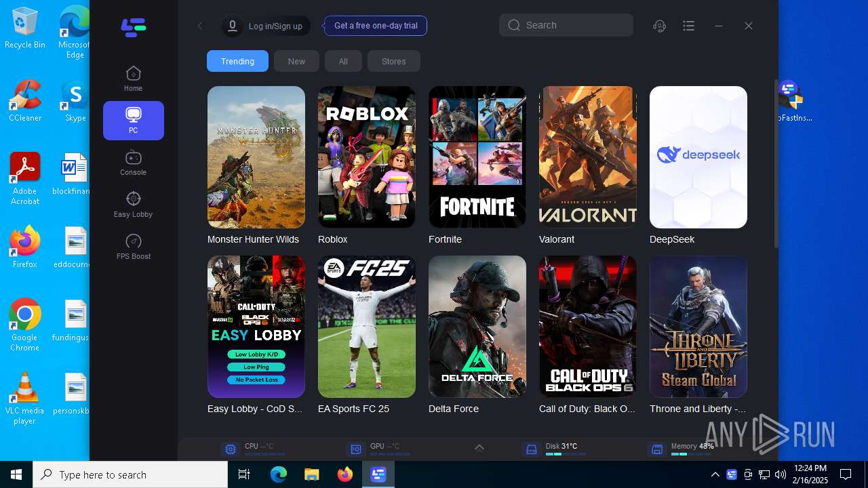Open the Windows Start menu
Screen dimensions: 868x488
pyautogui.click(x=16, y=474)
